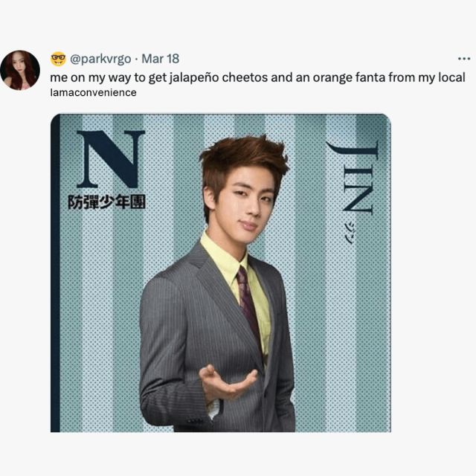The width and height of the screenshot is (476, 476).
Task: Open the @parkvrgo profile handle link
Action: [x=100, y=59]
